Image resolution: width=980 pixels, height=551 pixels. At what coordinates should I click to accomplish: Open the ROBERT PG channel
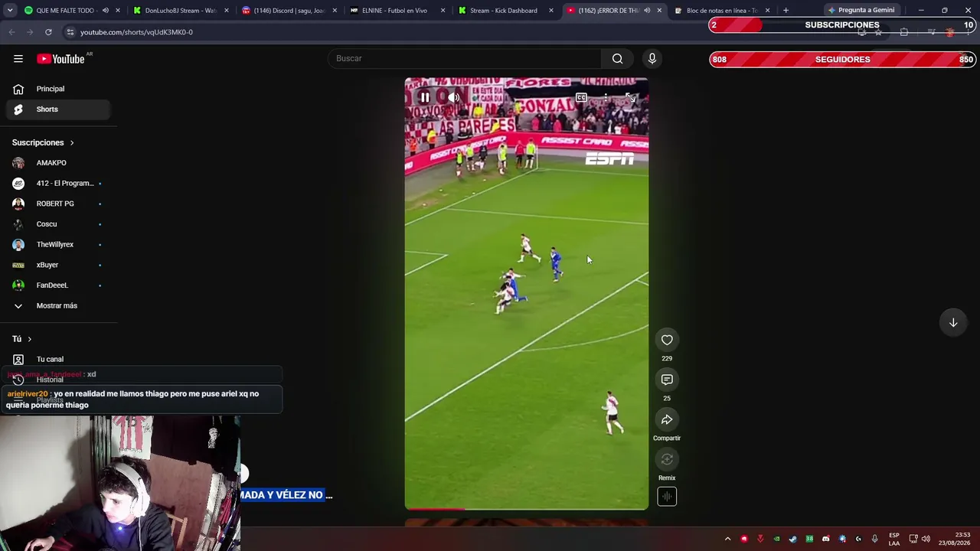(x=58, y=204)
